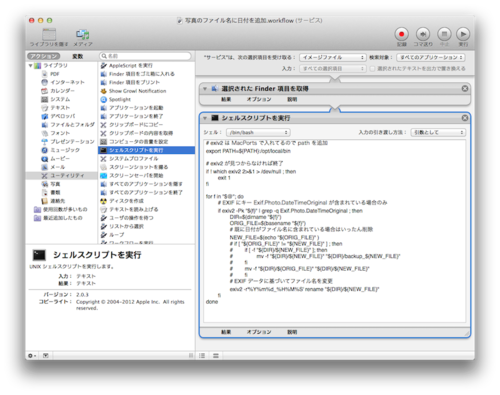Image resolution: width=500 pixels, height=395 pixels.
Task: Open 結果 tab of Finder 項目を取得 action
Action: [226, 99]
